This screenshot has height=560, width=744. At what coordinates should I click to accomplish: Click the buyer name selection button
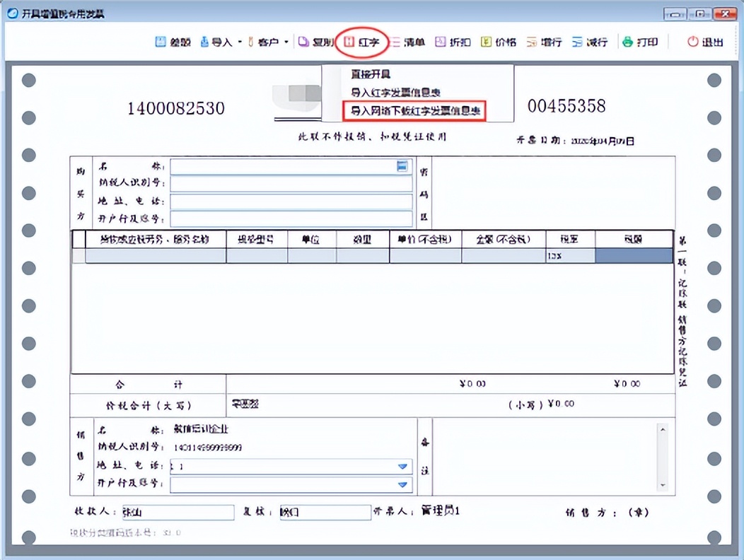point(401,166)
